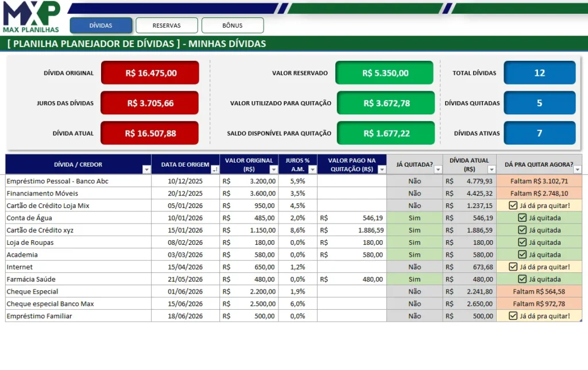Open the Já Quitada? column filter
The image size is (588, 370).
438,169
